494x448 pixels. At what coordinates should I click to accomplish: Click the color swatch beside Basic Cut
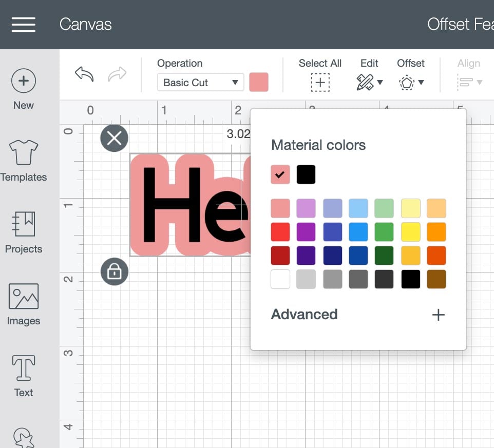[x=259, y=82]
